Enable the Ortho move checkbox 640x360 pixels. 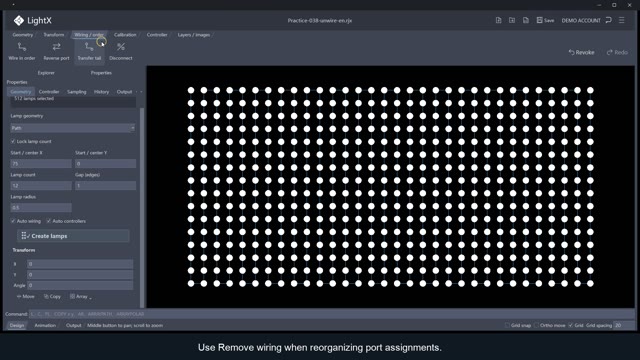click(x=536, y=325)
